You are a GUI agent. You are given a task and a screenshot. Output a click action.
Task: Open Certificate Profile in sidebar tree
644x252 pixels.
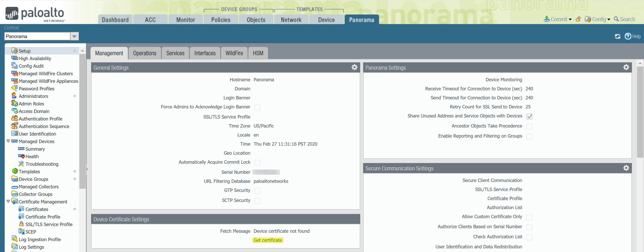[43, 217]
